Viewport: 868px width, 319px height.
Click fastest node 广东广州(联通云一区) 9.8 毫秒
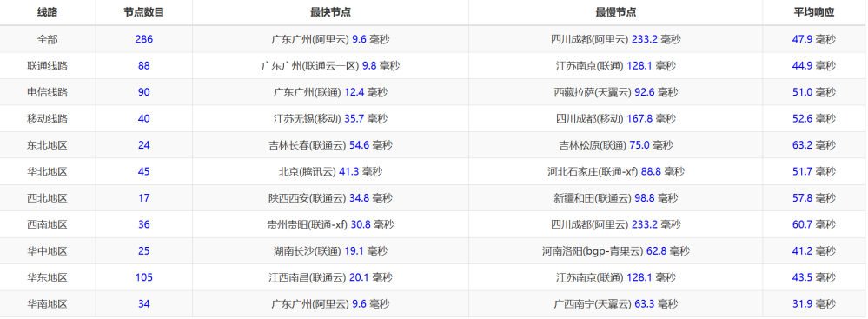330,66
